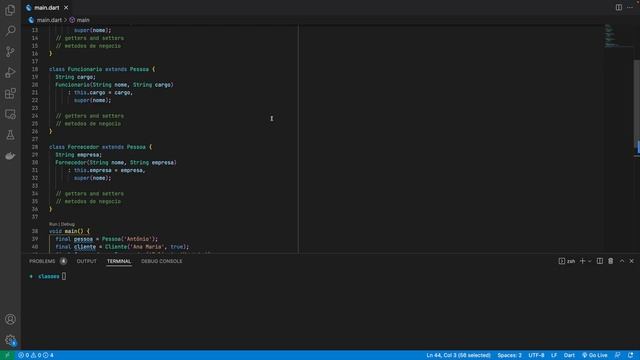Open the editor More Actions ellipsis
The height and width of the screenshot is (360, 640).
(x=630, y=7)
